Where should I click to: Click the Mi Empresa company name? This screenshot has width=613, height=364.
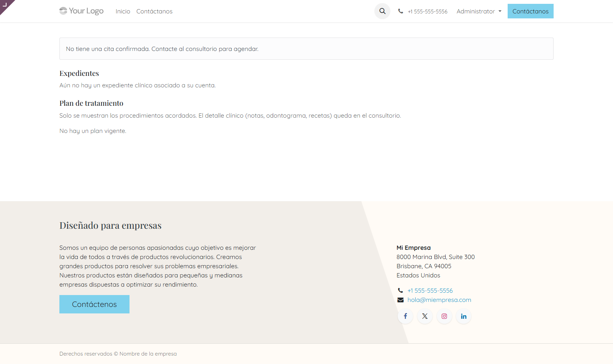click(x=413, y=248)
